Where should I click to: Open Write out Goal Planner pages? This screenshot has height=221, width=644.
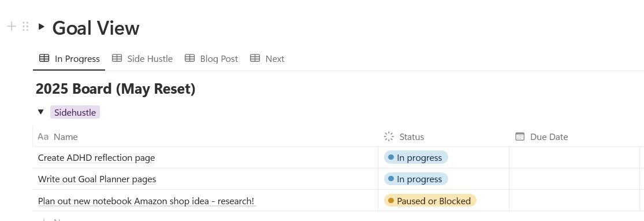97,179
